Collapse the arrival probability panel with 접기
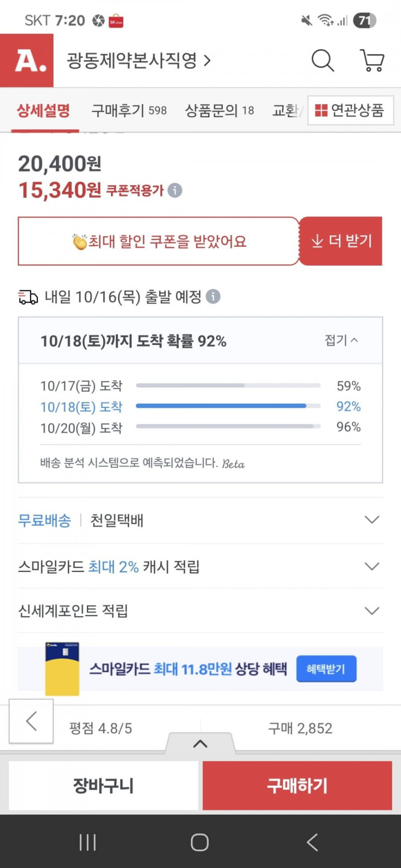This screenshot has height=868, width=401. pos(341,340)
